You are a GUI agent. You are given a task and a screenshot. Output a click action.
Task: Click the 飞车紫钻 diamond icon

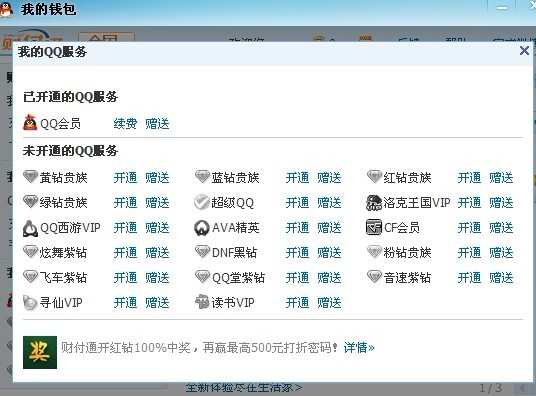pyautogui.click(x=30, y=277)
